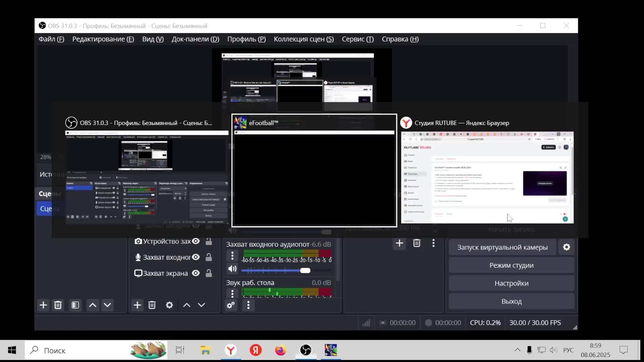This screenshot has height=362, width=644.
Task: Move the source up
Action: 186,305
